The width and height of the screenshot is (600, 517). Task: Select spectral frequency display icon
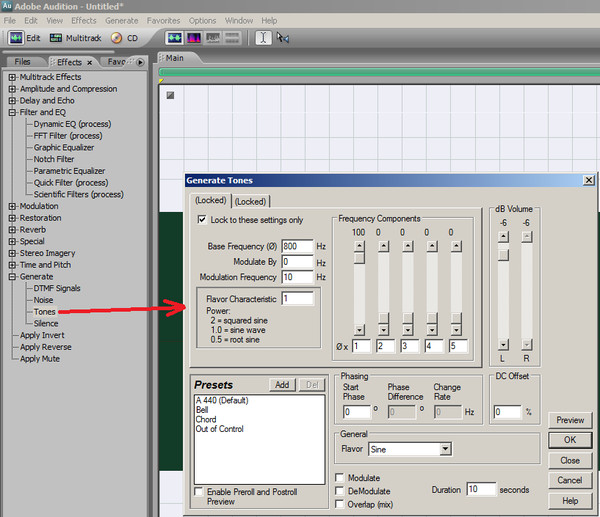194,38
